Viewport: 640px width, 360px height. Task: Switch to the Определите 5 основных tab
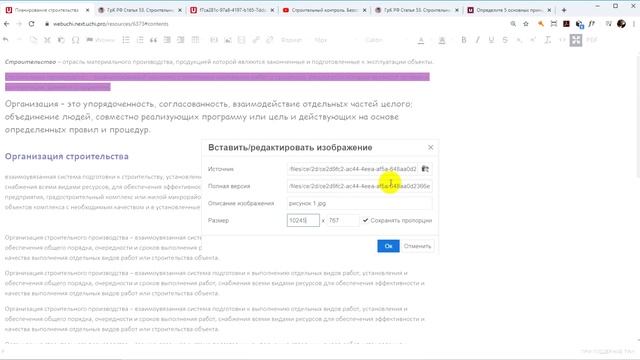point(509,10)
